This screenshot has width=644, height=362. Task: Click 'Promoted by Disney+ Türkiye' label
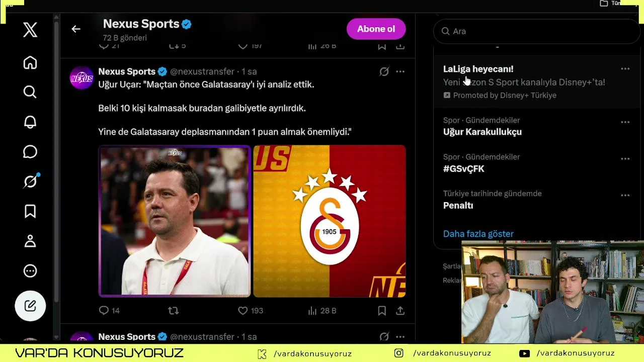click(x=505, y=95)
